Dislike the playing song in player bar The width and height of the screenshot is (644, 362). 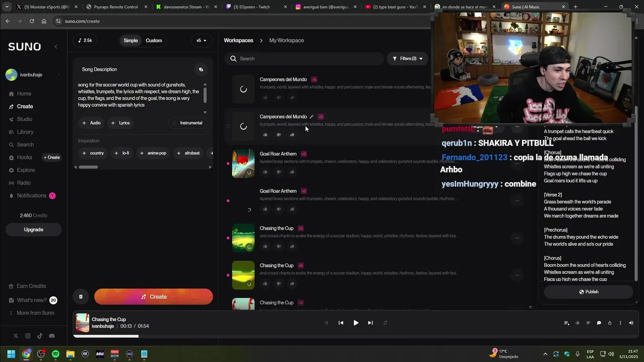[588, 323]
